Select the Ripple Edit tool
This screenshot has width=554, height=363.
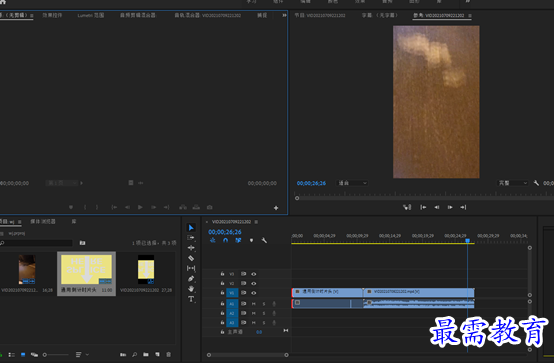point(191,248)
